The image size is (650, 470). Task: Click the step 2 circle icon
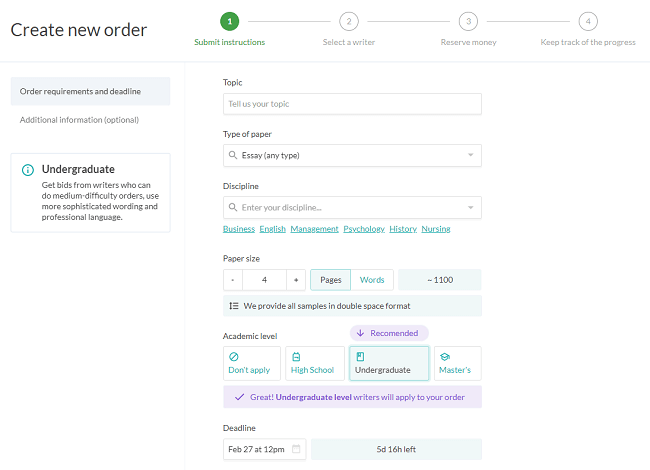(348, 21)
